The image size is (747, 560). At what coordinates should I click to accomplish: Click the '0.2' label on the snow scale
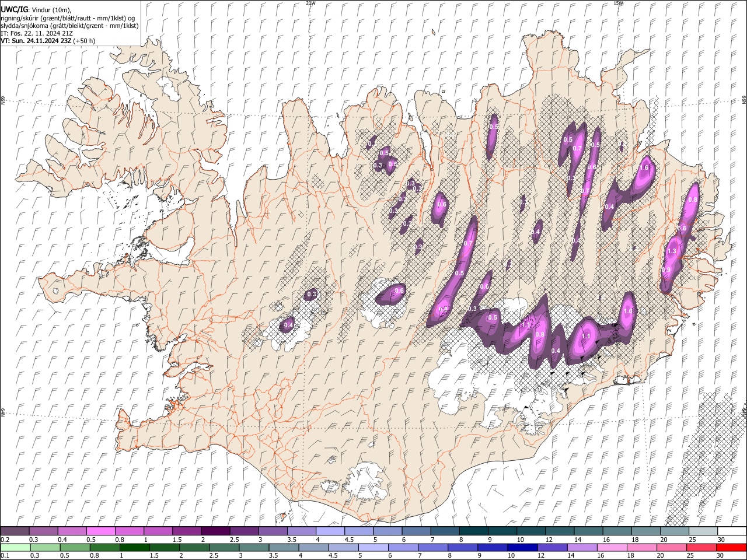pyautogui.click(x=5, y=540)
